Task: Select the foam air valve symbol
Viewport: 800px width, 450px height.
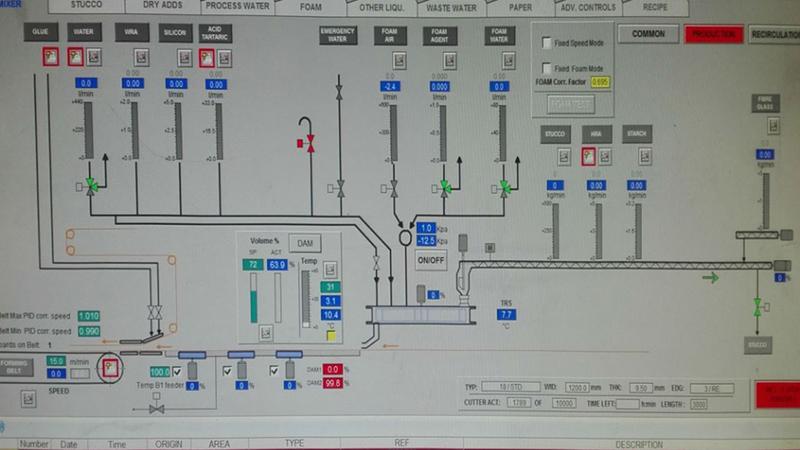Action: [394, 189]
